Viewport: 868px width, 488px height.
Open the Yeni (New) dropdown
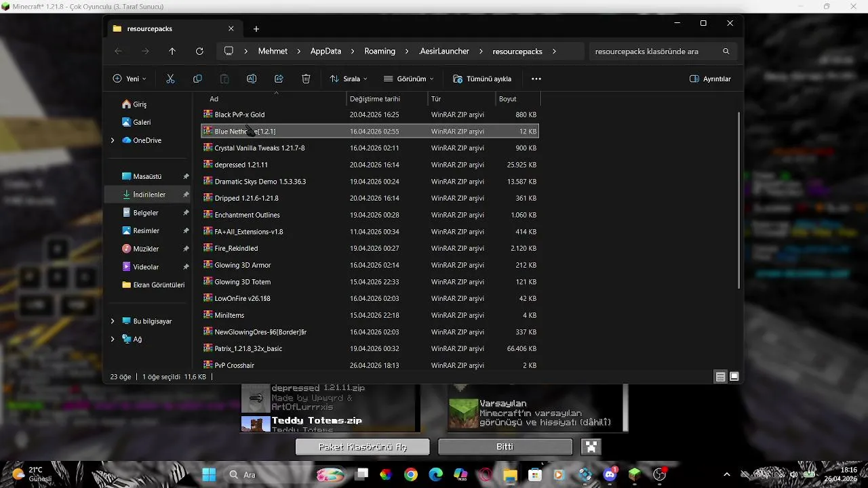pyautogui.click(x=129, y=79)
